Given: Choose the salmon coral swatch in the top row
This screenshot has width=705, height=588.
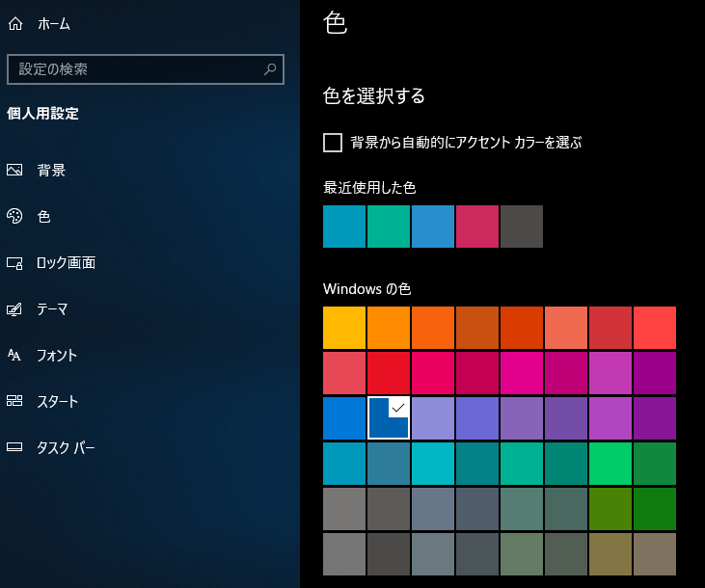Looking at the screenshot, I should (x=566, y=328).
